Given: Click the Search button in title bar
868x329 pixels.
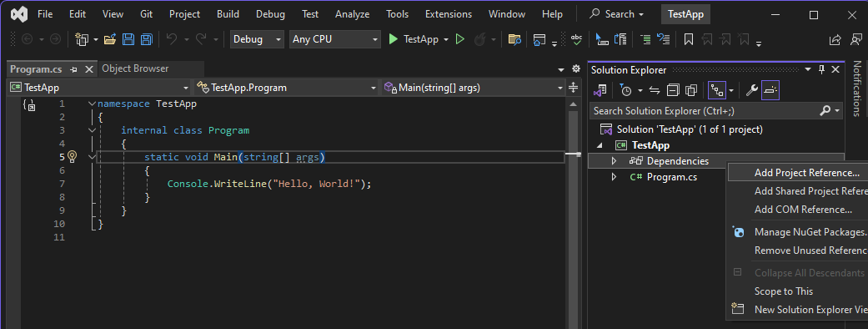Looking at the screenshot, I should 617,14.
